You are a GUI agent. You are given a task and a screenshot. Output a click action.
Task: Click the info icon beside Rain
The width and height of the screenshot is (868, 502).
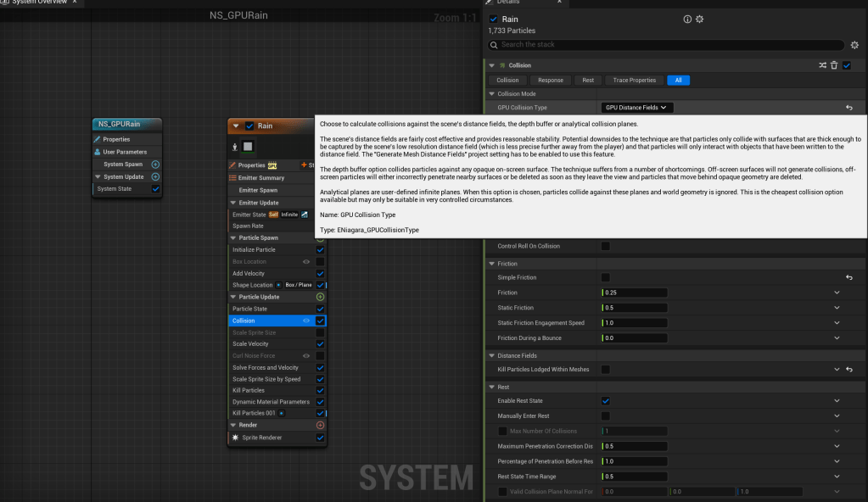(x=687, y=20)
